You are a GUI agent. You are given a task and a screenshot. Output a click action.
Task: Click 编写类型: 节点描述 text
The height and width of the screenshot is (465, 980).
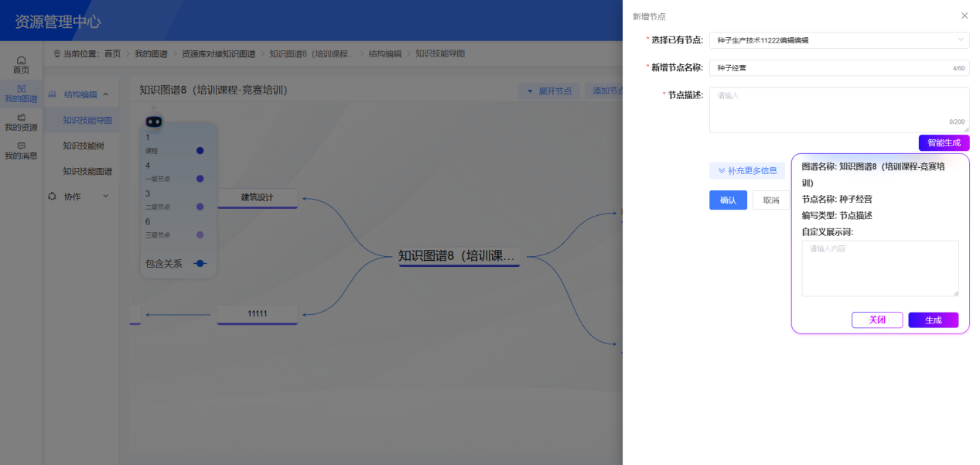(837, 215)
